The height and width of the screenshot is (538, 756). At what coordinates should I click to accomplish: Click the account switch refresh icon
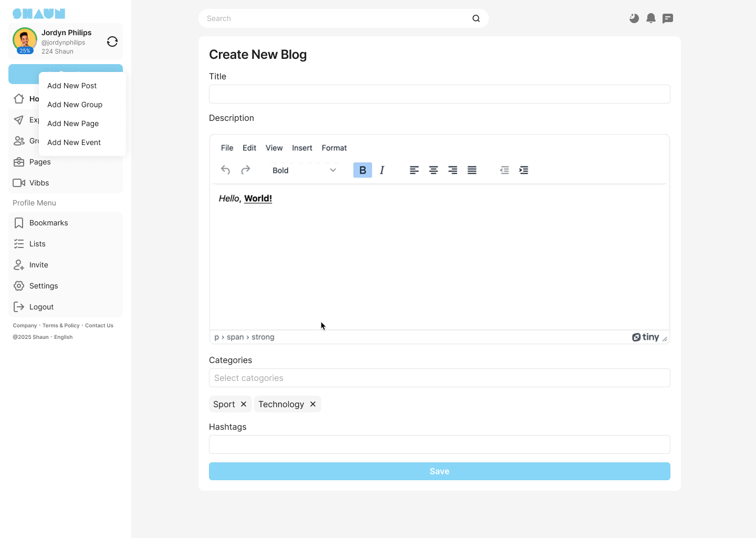112,42
